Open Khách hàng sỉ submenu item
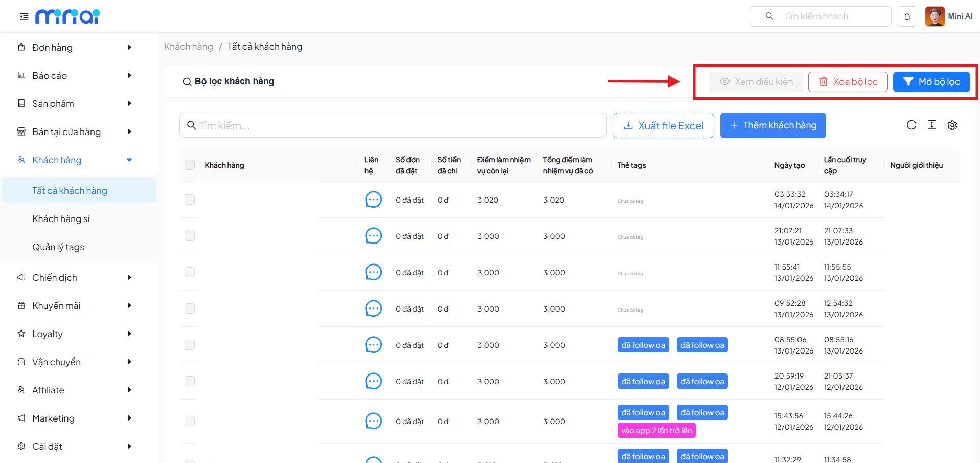 tap(61, 219)
